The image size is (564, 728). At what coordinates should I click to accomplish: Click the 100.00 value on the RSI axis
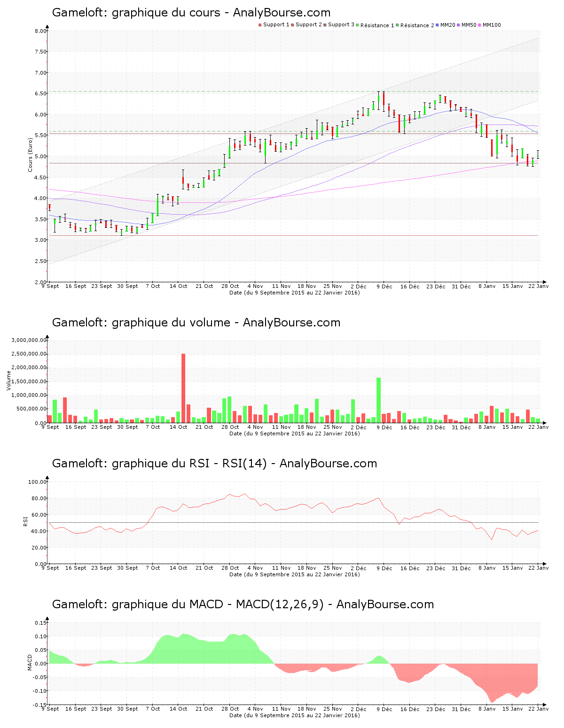(x=38, y=482)
